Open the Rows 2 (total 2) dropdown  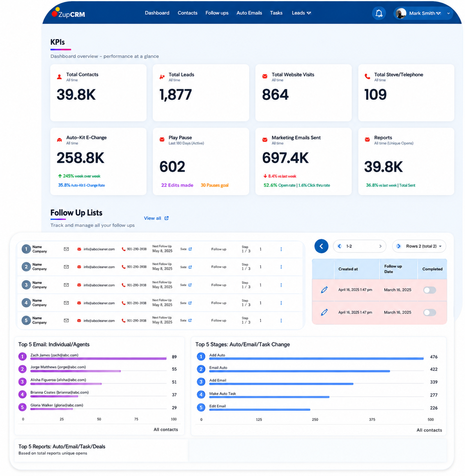(x=419, y=246)
